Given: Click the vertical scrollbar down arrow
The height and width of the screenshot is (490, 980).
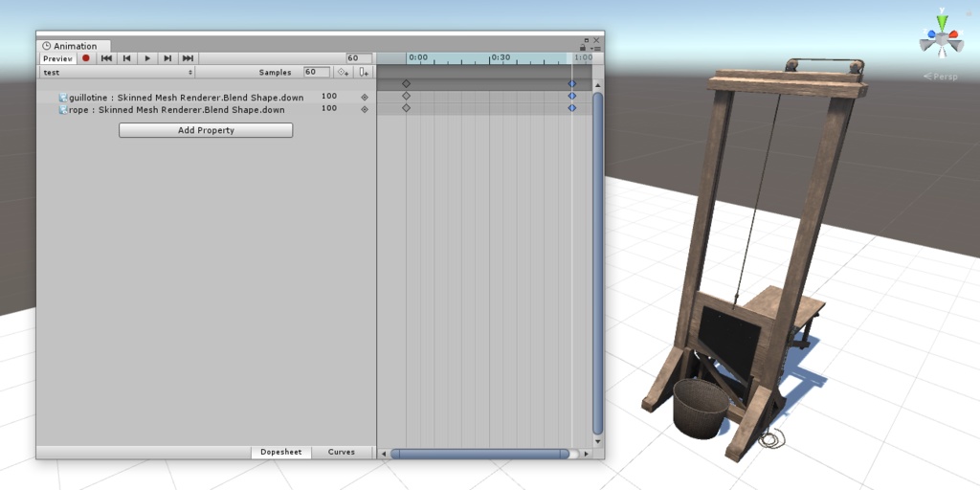Looking at the screenshot, I should 598,441.
